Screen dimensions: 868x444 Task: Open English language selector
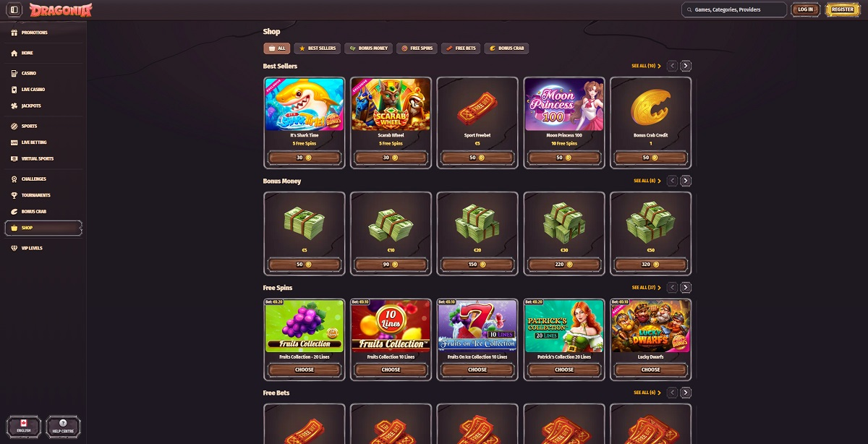23,426
